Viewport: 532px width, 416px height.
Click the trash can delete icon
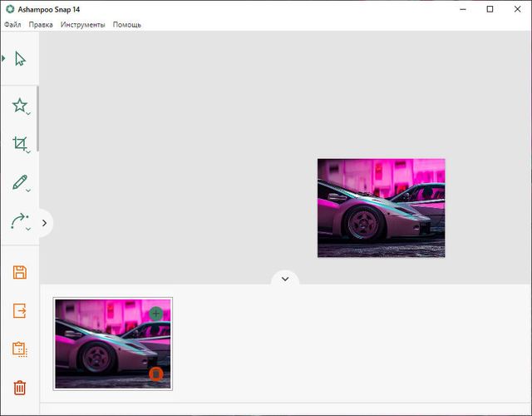20,388
